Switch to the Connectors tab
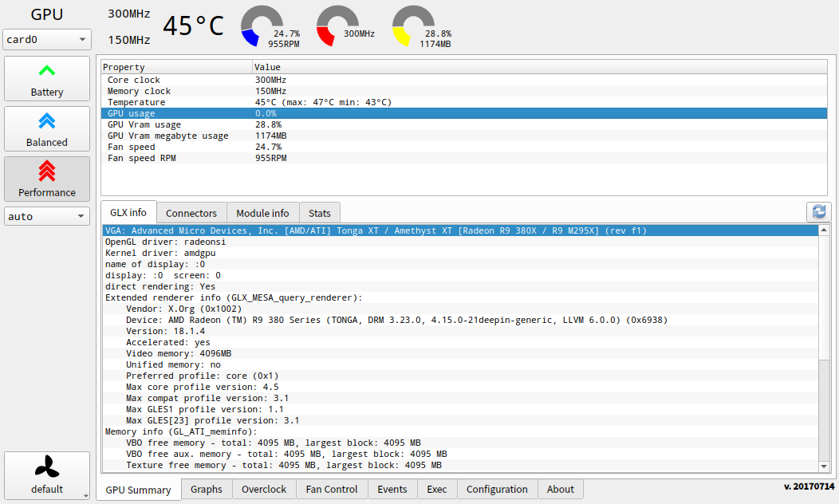The height and width of the screenshot is (504, 839). click(x=191, y=213)
